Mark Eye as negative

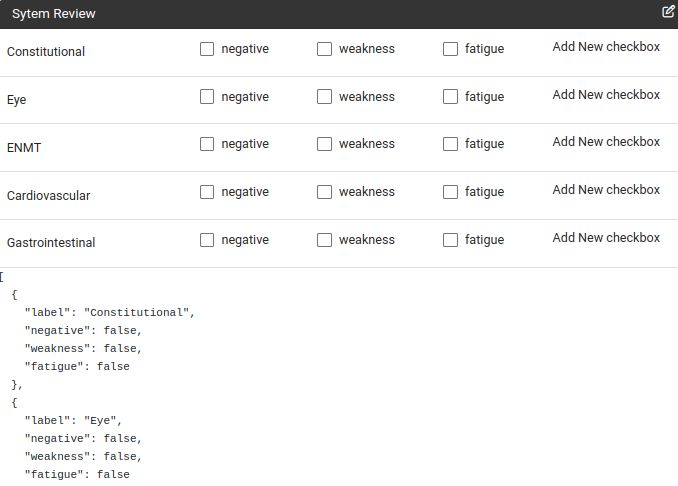click(207, 97)
